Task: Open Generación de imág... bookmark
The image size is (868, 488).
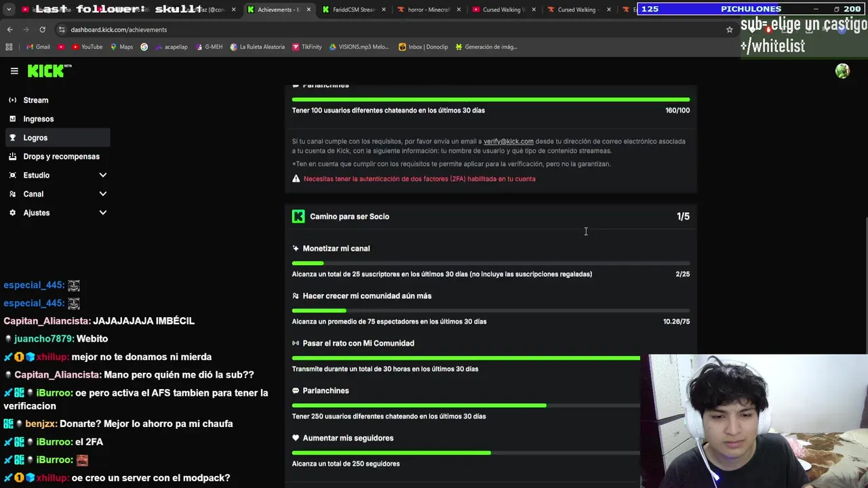Action: pos(486,47)
